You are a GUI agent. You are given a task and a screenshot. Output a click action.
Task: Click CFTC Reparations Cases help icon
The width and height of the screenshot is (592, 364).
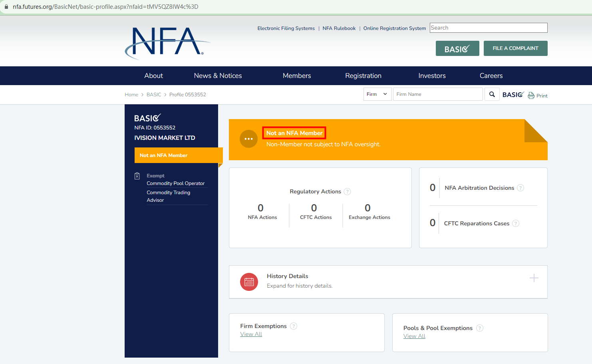pyautogui.click(x=516, y=223)
